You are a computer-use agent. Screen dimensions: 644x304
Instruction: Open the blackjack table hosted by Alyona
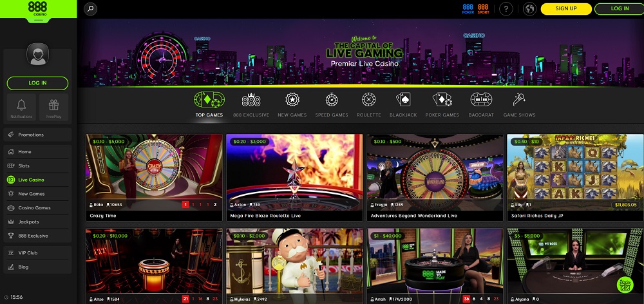click(x=575, y=266)
